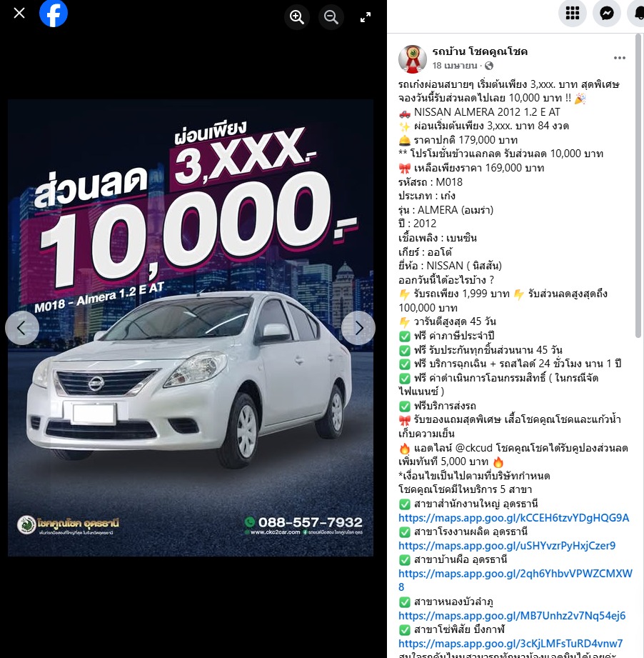644x658 pixels.
Task: Open the Facebook home logo
Action: [54, 14]
